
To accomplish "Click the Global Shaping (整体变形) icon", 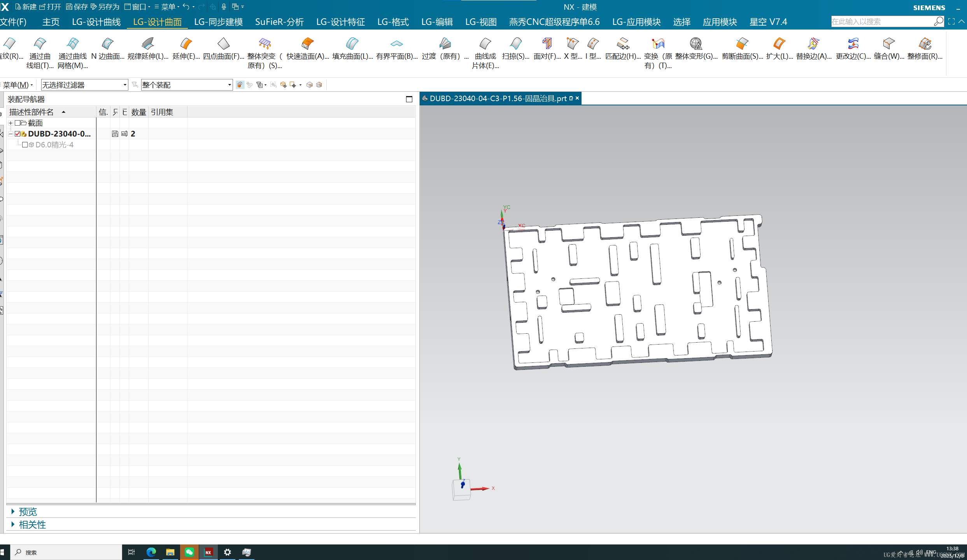I will click(696, 44).
